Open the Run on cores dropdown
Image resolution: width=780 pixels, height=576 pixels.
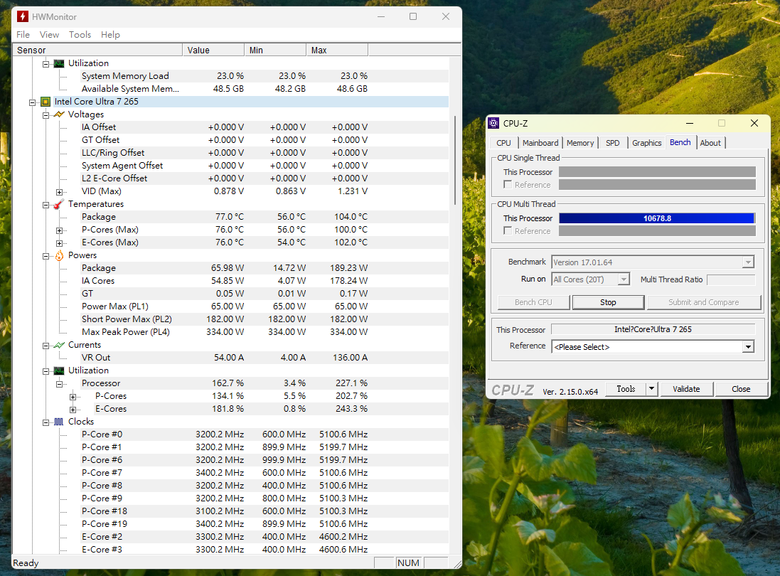[x=623, y=279]
